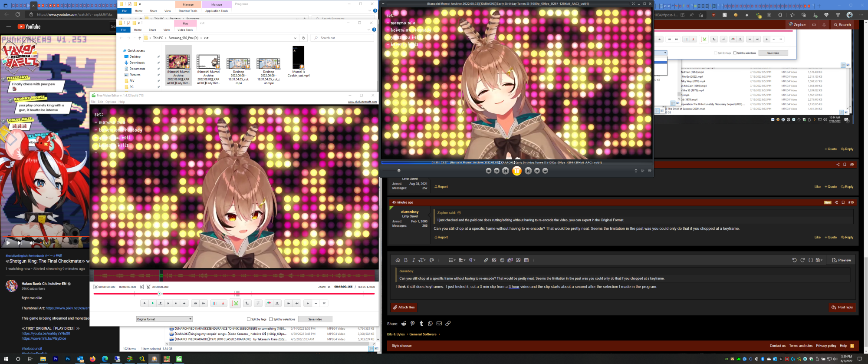
Task: Open the paragraph format dropdown in reply editor
Action: [x=472, y=260]
